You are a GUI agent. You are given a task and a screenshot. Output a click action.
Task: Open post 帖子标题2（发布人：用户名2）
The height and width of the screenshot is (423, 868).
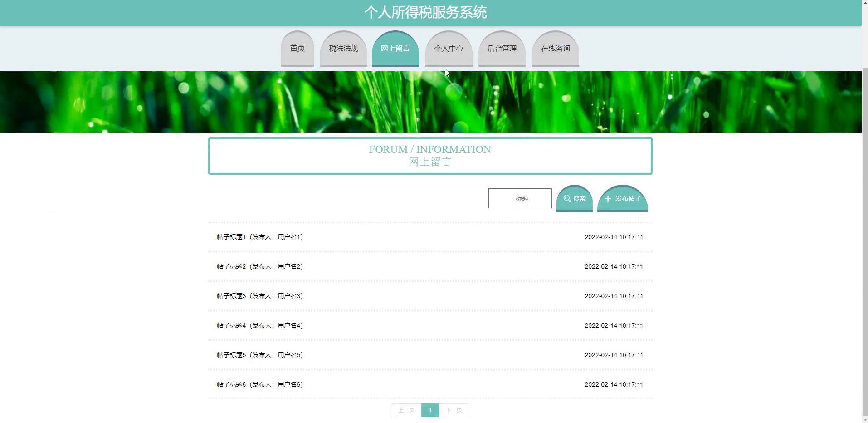coord(260,266)
